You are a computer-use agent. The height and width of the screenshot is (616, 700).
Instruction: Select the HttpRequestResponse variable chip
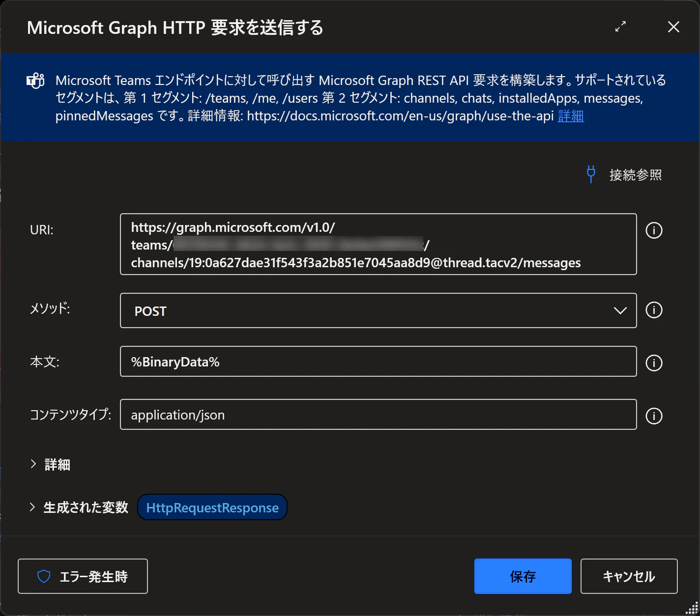coord(212,507)
